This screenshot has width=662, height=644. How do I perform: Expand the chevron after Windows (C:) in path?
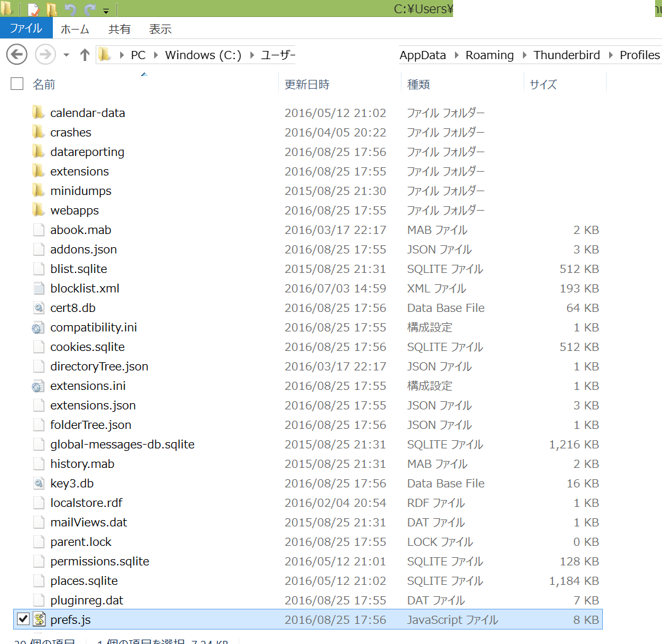click(x=251, y=55)
